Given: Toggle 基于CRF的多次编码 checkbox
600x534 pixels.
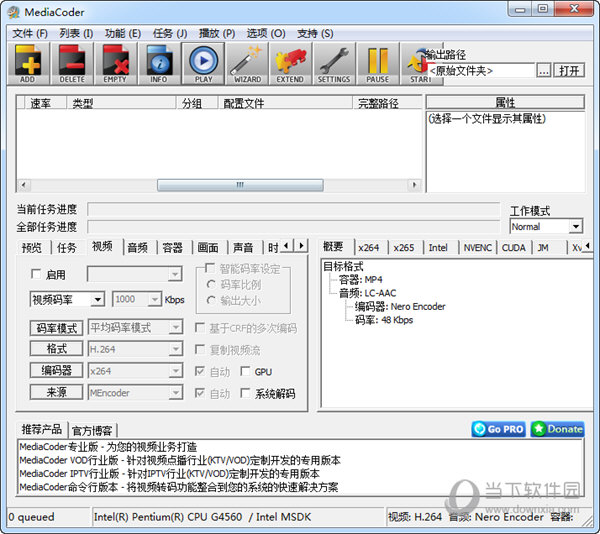Looking at the screenshot, I should coord(200,327).
